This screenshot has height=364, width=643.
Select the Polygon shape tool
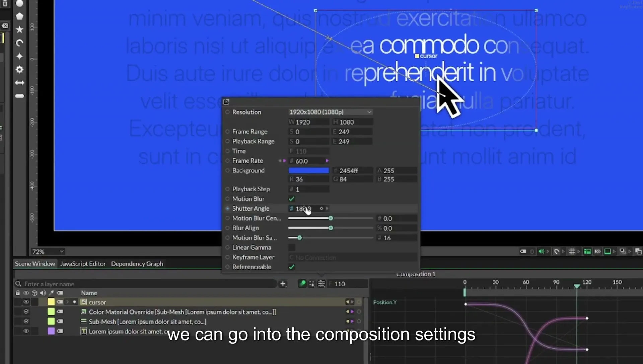pyautogui.click(x=20, y=16)
